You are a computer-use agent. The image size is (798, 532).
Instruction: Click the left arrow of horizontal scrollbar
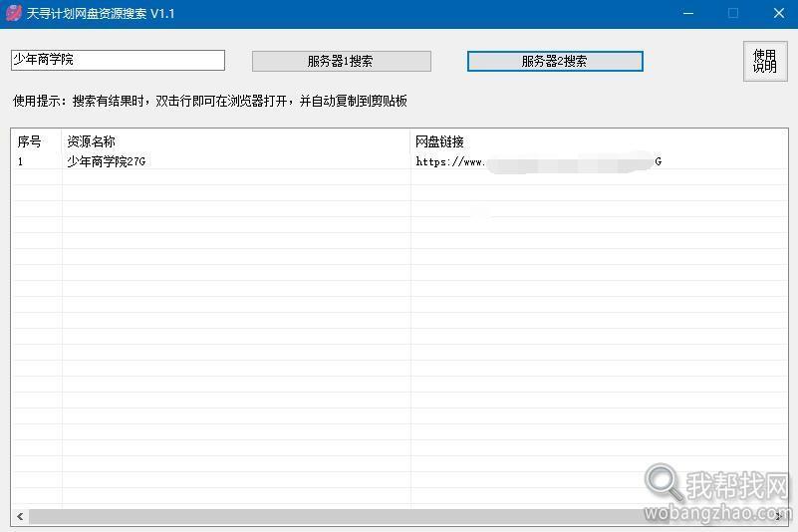pos(20,517)
